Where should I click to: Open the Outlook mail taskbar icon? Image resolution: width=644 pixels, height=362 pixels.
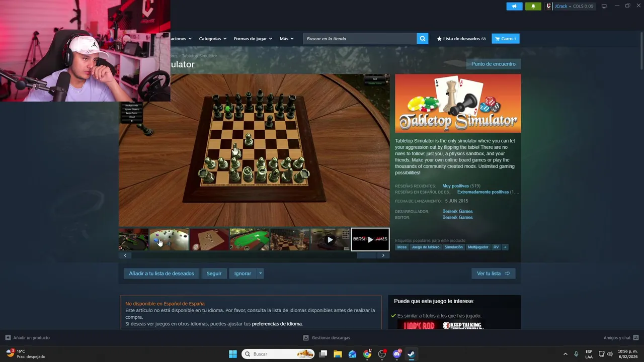click(x=352, y=354)
